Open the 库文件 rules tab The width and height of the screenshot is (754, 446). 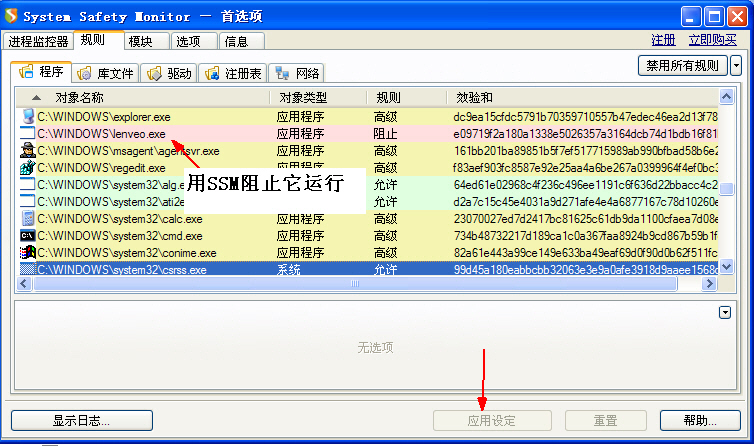[x=105, y=74]
